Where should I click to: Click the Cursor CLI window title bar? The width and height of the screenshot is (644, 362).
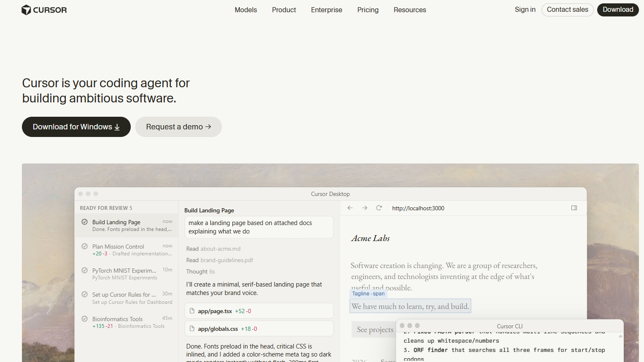(x=510, y=326)
